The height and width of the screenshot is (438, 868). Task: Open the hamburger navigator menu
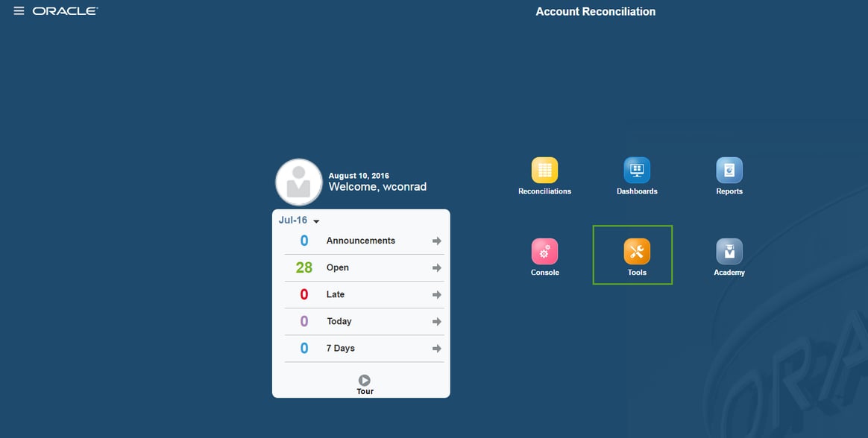pos(19,10)
